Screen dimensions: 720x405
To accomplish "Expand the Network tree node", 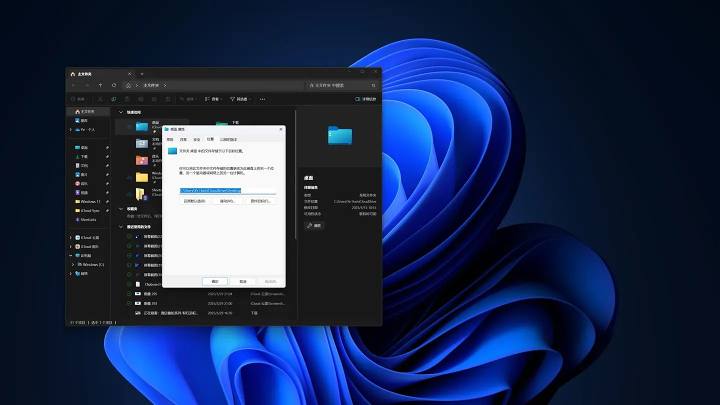I will point(71,274).
